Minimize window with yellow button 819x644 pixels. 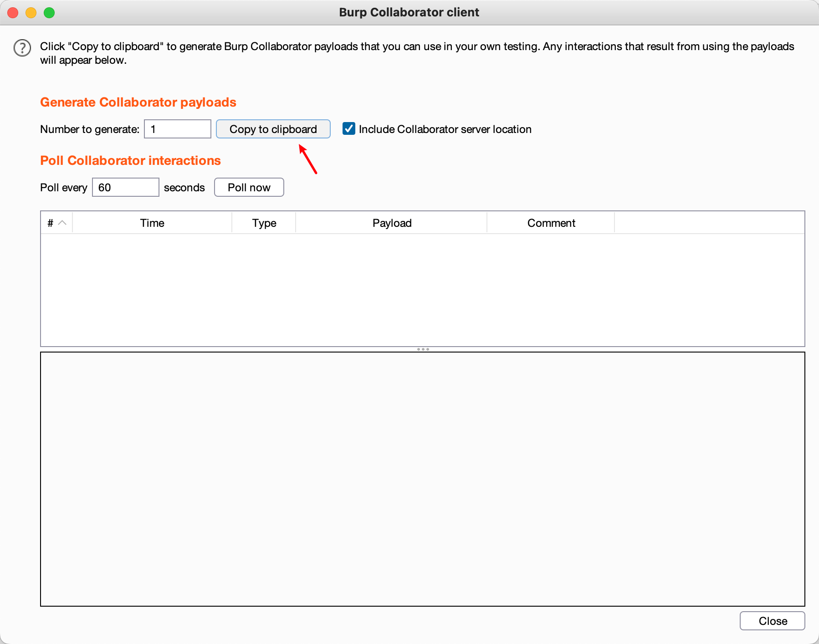click(x=31, y=13)
